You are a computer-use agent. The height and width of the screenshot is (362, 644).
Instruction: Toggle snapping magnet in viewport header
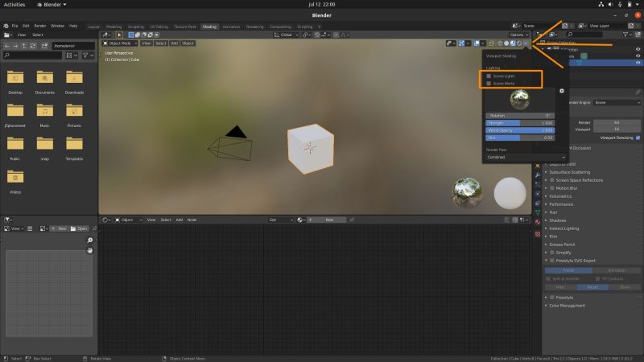tap(317, 35)
